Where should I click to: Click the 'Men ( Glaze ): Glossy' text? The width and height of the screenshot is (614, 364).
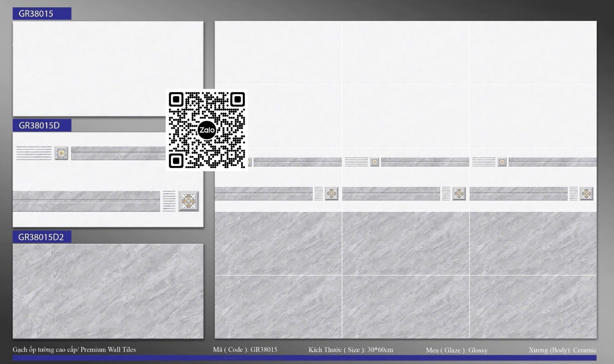pos(456,350)
